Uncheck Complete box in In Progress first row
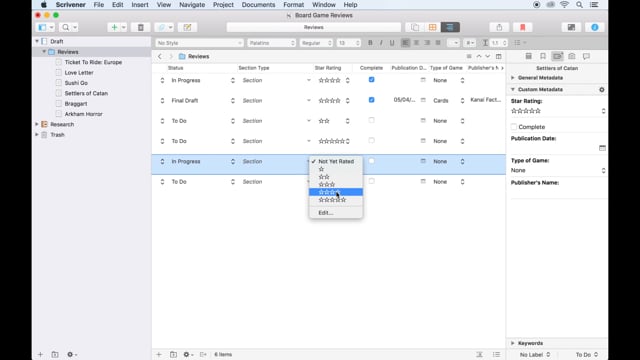 pos(371,80)
